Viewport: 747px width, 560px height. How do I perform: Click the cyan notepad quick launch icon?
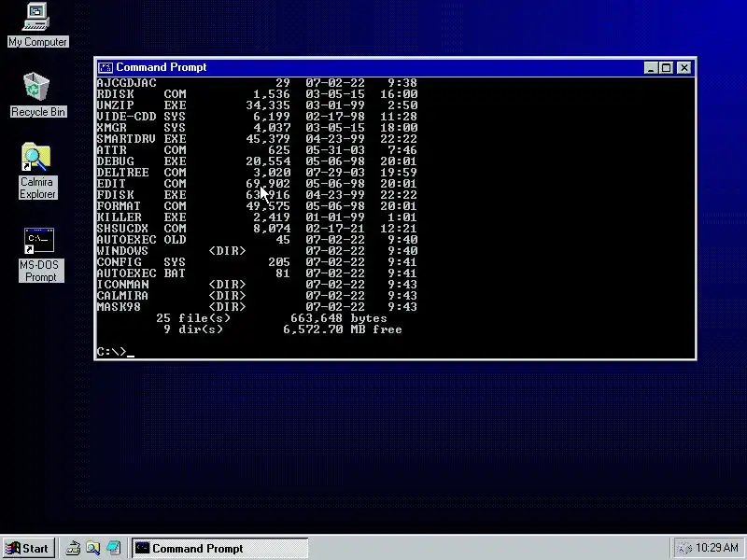(x=113, y=548)
